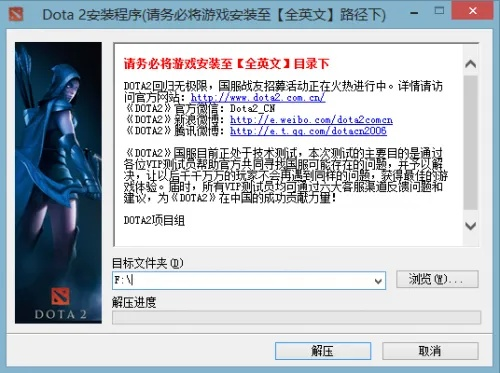500x373 pixels.
Task: Open the www.dota2.com.cn official site link
Action: (x=258, y=97)
